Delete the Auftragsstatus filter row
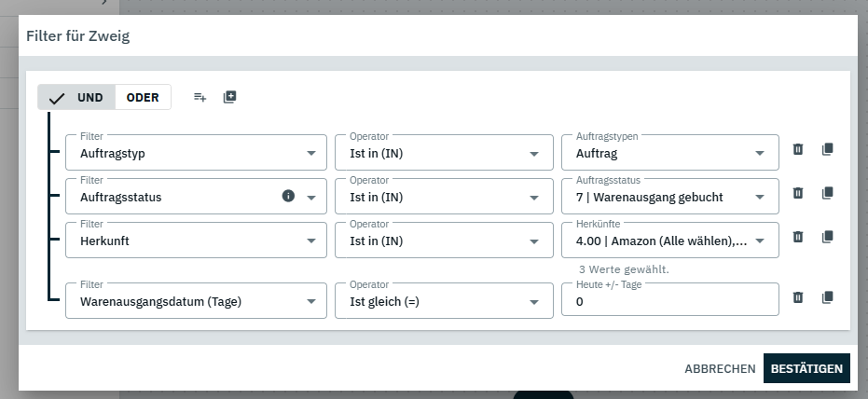 798,193
